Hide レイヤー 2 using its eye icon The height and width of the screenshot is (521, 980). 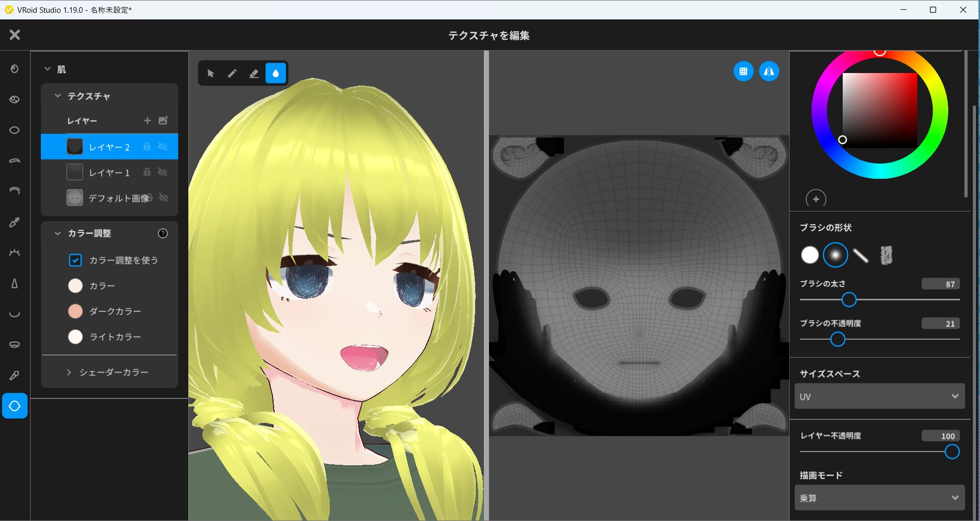coord(163,147)
